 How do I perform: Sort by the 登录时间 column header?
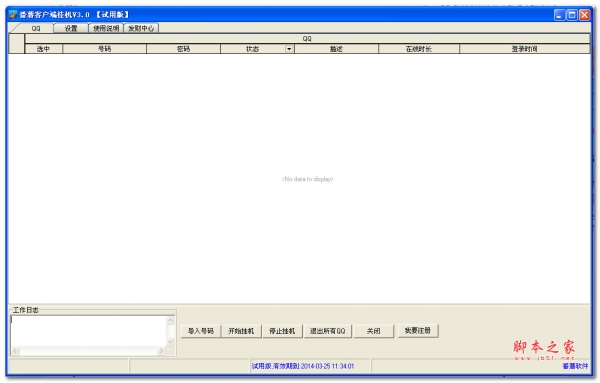coord(525,49)
